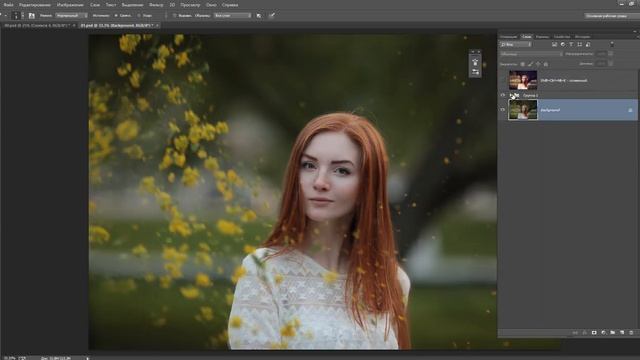The image size is (640, 360).
Task: Click lock position icon
Action: pos(538,64)
